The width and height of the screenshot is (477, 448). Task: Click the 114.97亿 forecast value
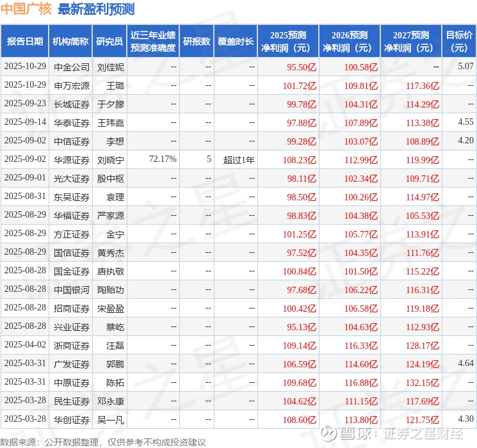pyautogui.click(x=423, y=197)
